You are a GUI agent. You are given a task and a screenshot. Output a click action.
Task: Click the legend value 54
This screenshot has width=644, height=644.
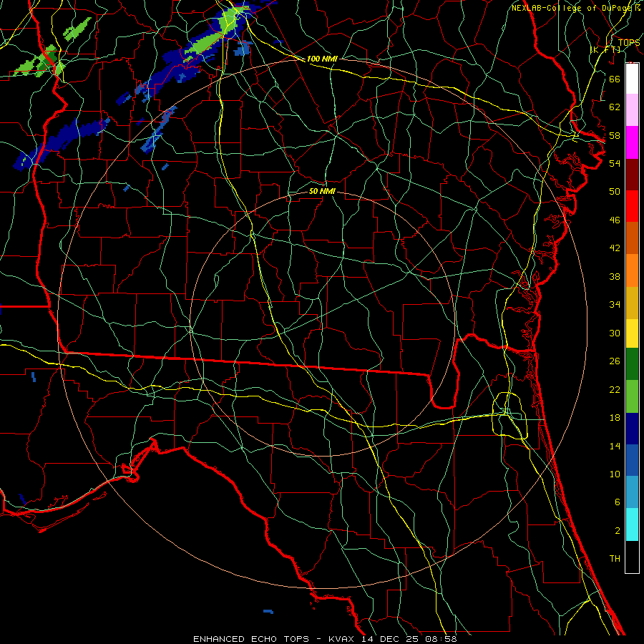click(x=615, y=163)
